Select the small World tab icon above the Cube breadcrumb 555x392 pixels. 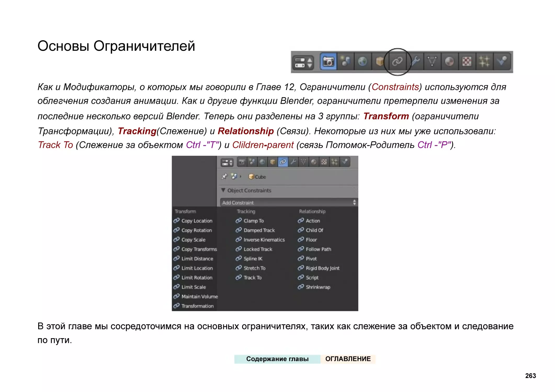coord(262,162)
